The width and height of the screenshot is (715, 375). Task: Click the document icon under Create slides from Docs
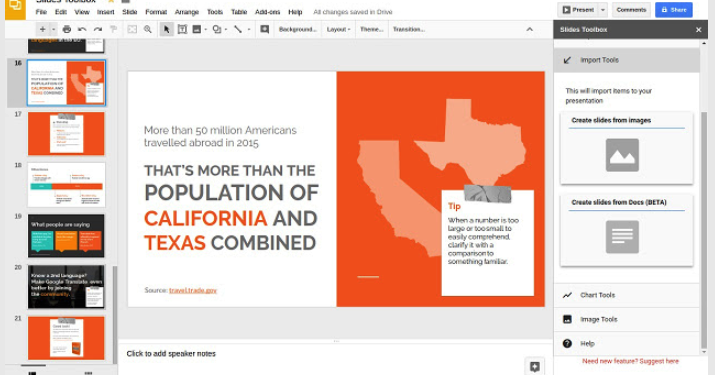622,237
